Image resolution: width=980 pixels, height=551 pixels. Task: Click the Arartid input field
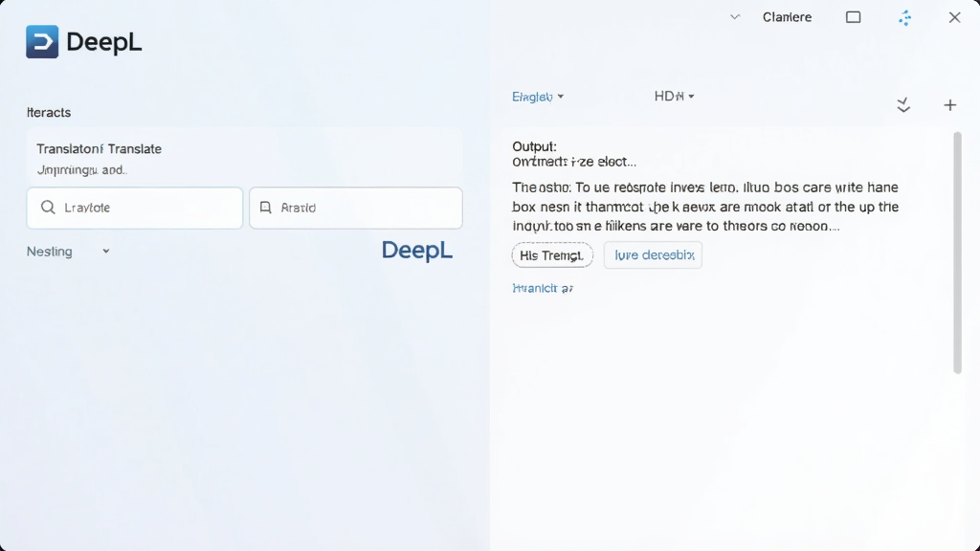click(x=356, y=208)
